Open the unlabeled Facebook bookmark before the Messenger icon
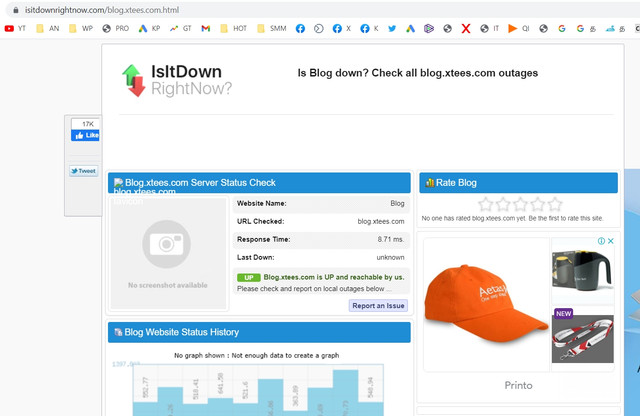The height and width of the screenshot is (416, 640). [300, 29]
